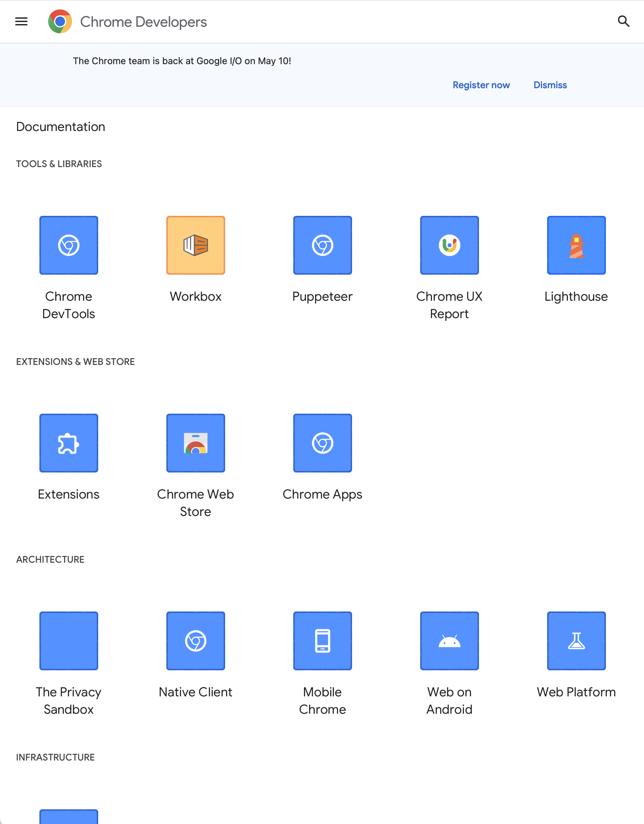Click the Chrome Developers logo
644x824 pixels.
(x=128, y=21)
